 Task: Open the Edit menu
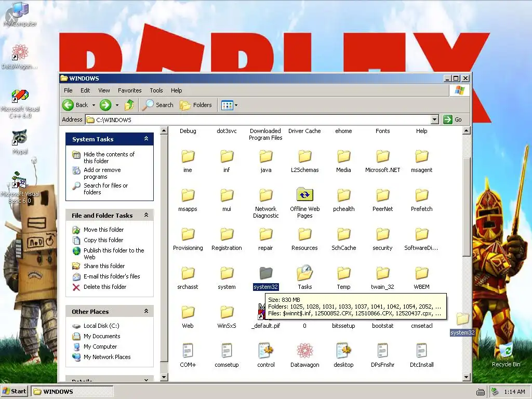coord(85,90)
